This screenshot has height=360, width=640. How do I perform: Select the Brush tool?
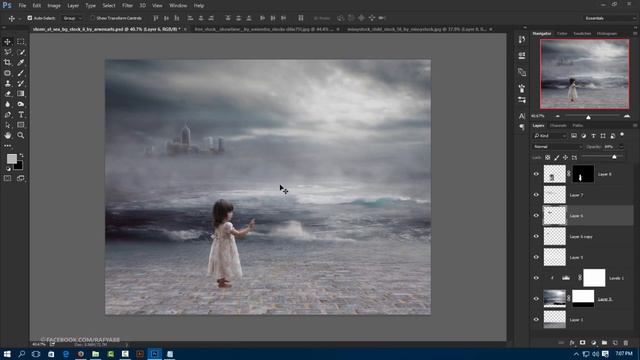[21, 73]
